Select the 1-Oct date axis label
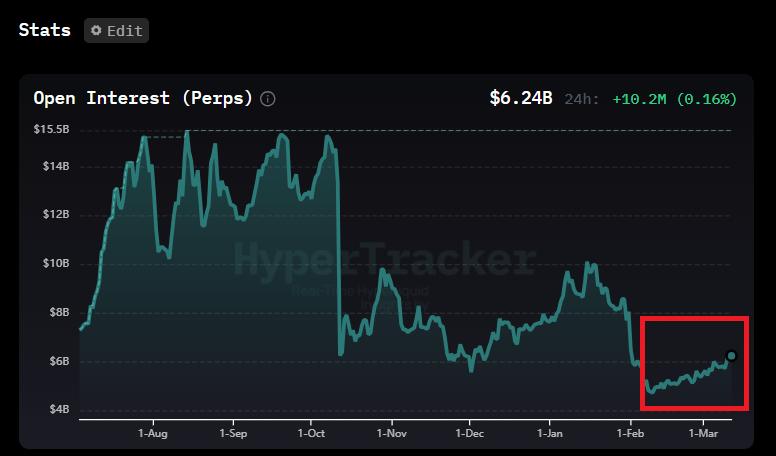The image size is (776, 456). tap(311, 434)
